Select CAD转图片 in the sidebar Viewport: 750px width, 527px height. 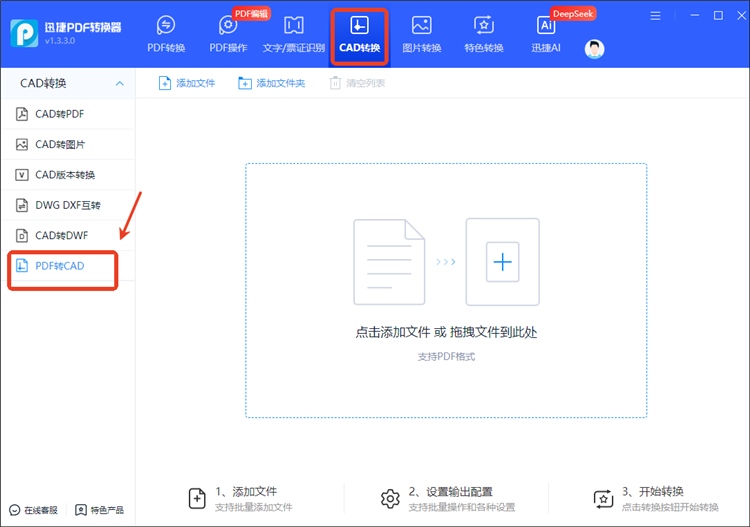pyautogui.click(x=68, y=144)
